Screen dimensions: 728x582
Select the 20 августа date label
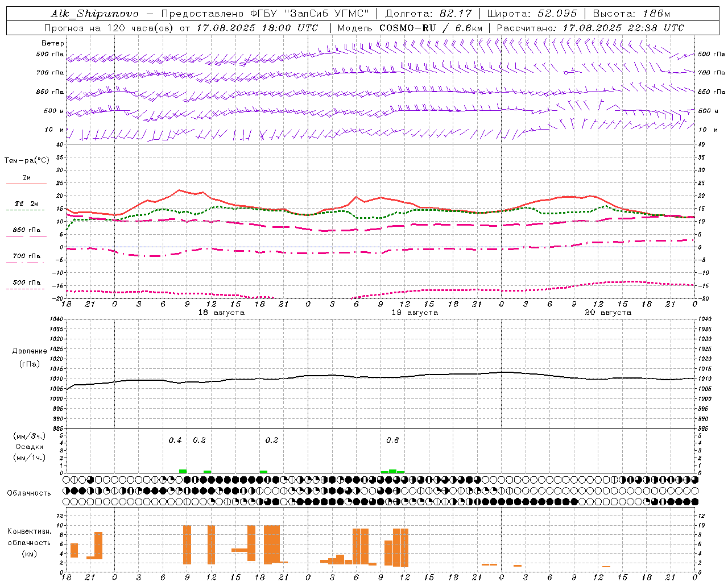(x=608, y=313)
